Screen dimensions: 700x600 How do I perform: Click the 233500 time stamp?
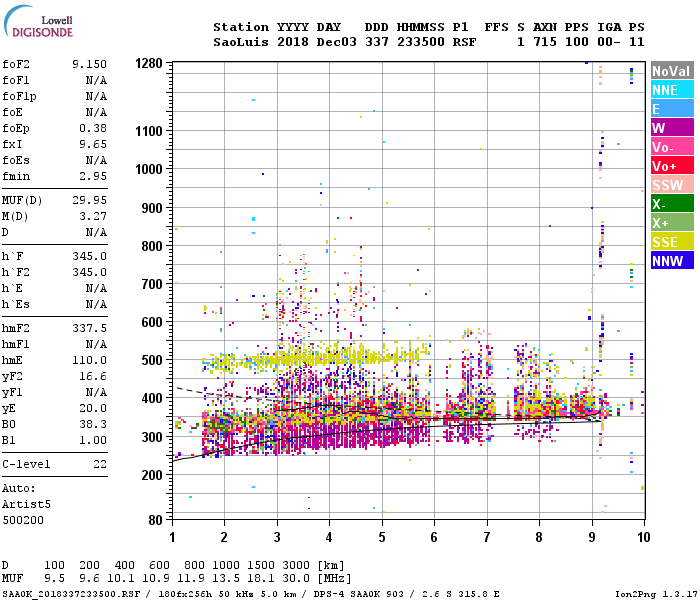421,42
